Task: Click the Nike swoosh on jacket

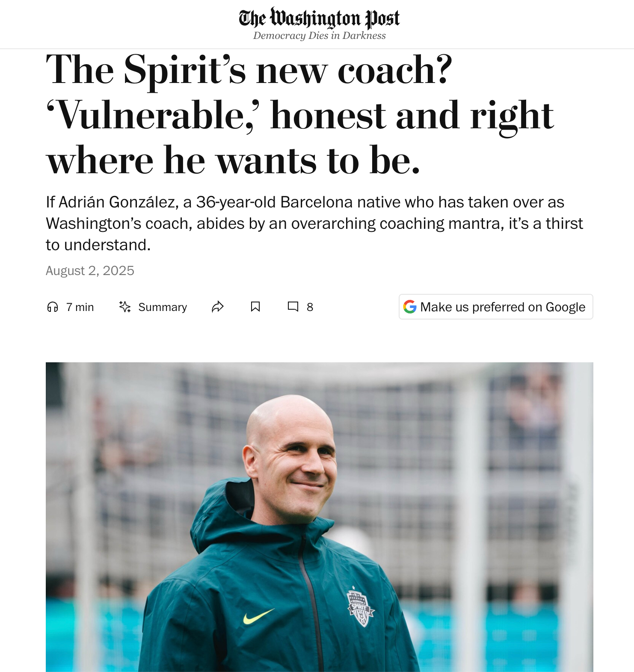Action: point(258,616)
